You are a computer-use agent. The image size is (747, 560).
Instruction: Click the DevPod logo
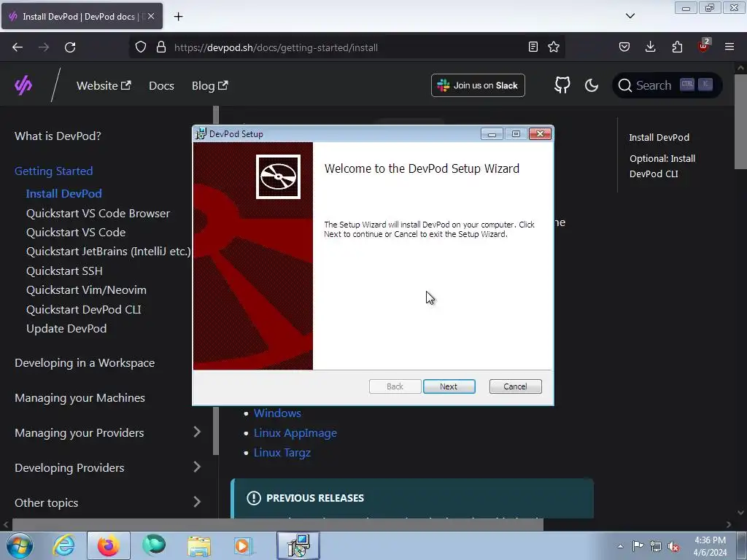point(23,85)
